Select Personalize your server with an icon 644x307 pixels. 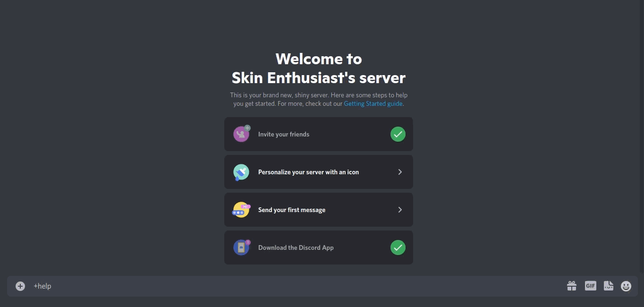pyautogui.click(x=319, y=172)
